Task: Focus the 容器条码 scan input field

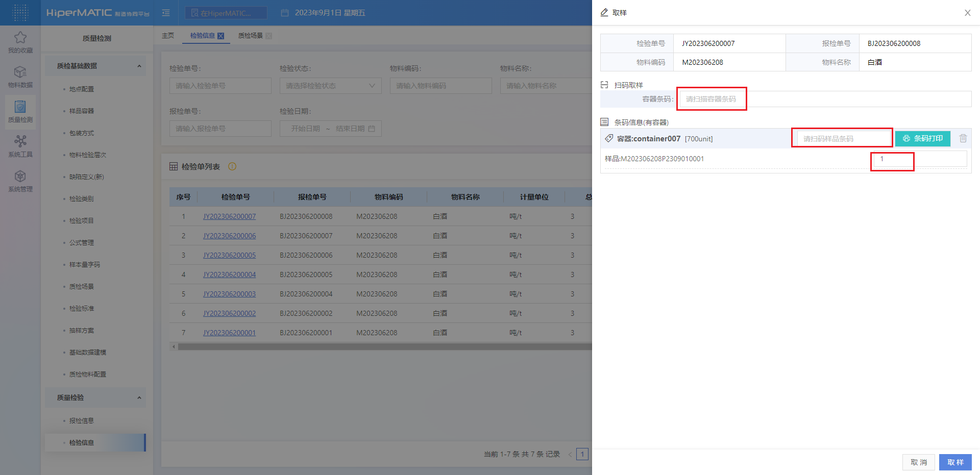Action: (825, 99)
